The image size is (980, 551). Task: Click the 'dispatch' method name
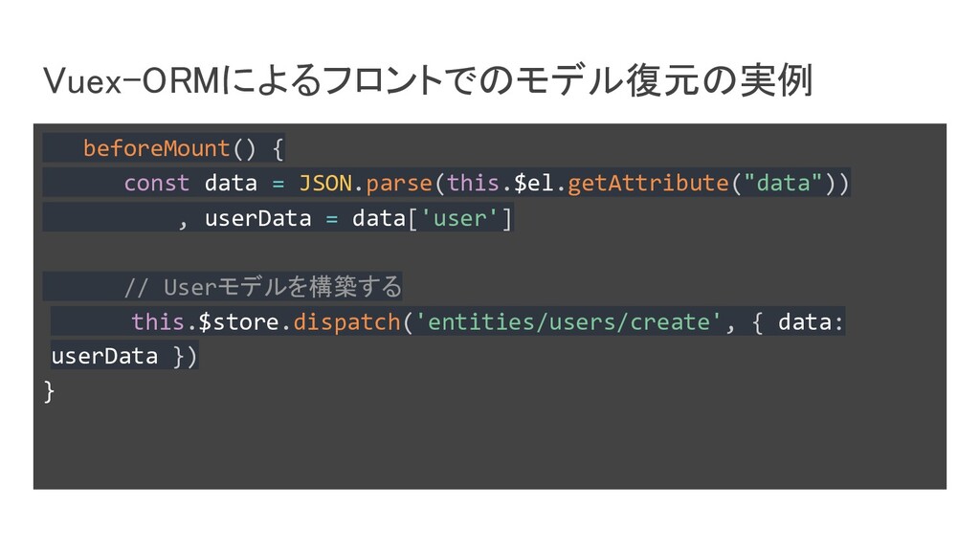[x=346, y=321]
